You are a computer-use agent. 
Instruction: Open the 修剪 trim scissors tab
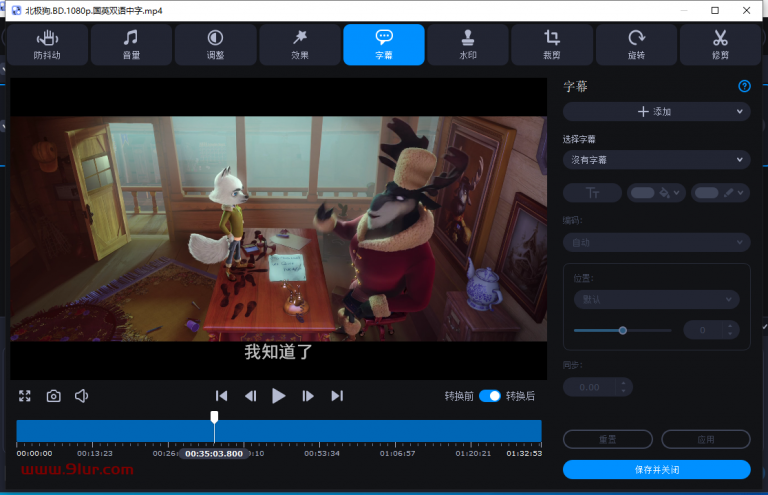coord(720,45)
